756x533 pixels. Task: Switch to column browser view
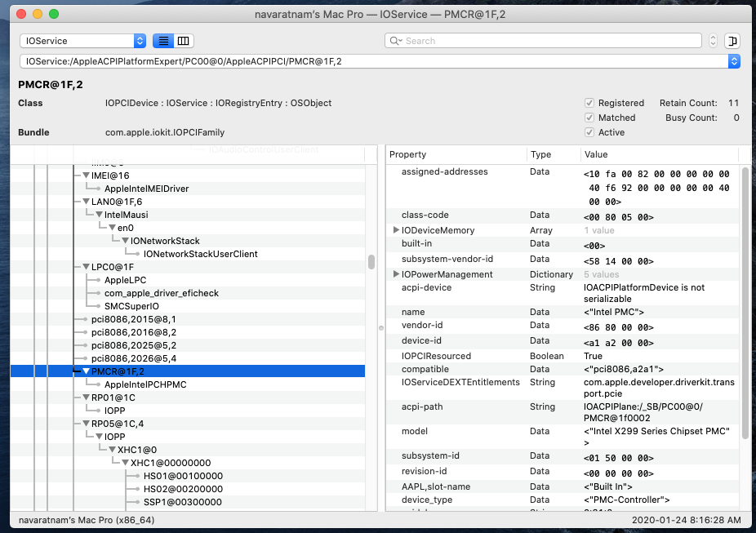tap(184, 41)
